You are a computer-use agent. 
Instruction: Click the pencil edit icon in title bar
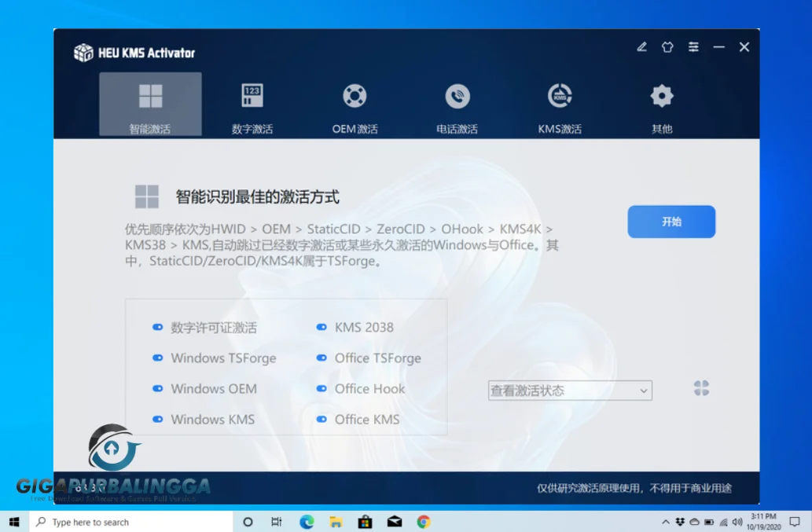[x=641, y=47]
